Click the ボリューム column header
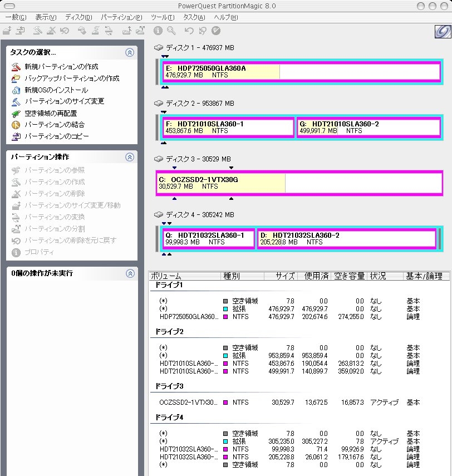Viewport: 452px width, 476px height. (x=185, y=276)
